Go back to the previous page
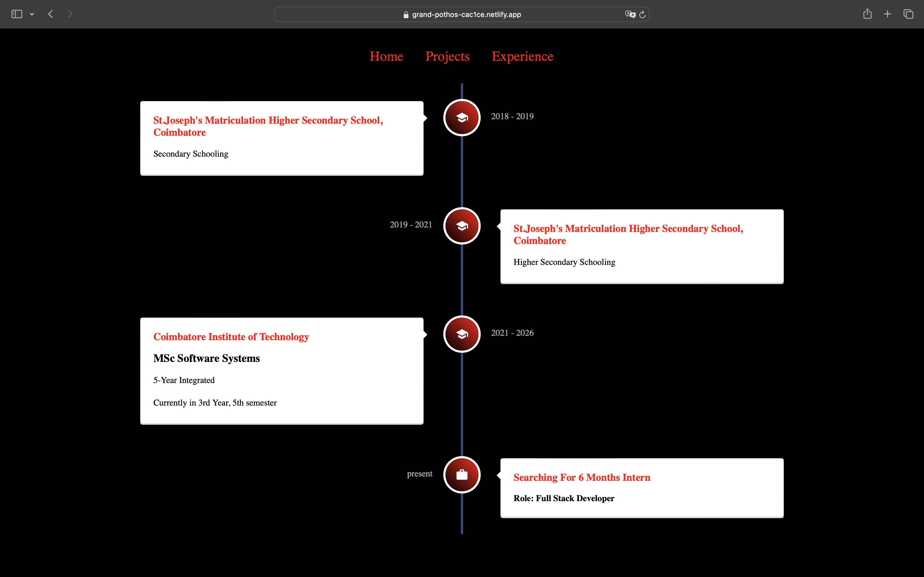 coord(50,14)
